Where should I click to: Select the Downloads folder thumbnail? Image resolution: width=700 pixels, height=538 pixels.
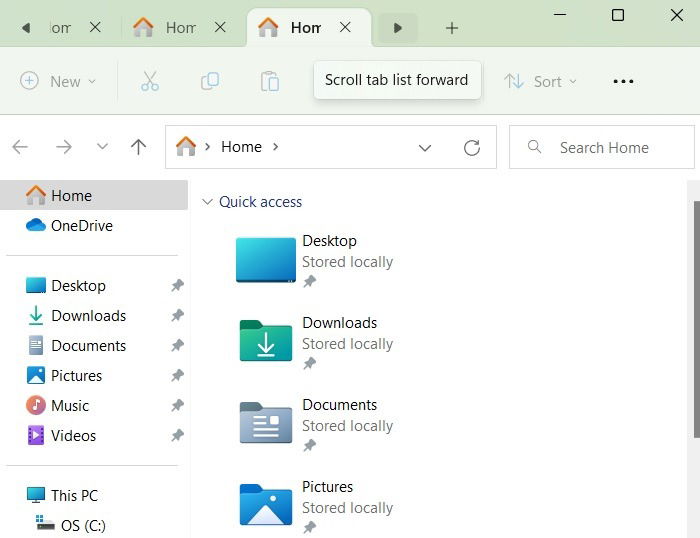(266, 340)
